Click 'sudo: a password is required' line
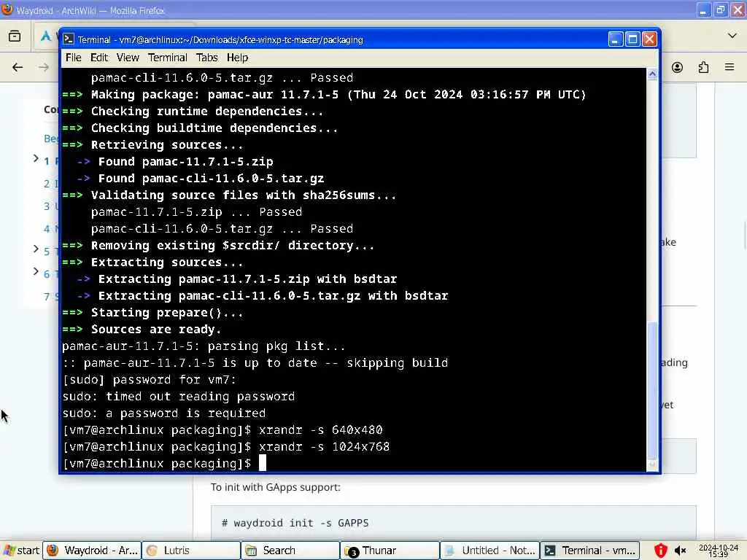 click(x=164, y=413)
